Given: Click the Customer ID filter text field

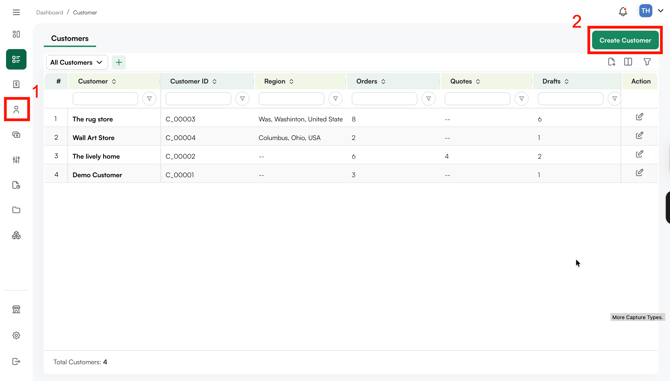Looking at the screenshot, I should tap(198, 99).
